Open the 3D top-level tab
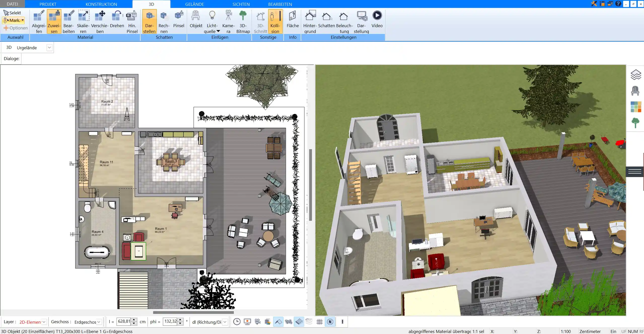The height and width of the screenshot is (334, 644). pos(152,4)
